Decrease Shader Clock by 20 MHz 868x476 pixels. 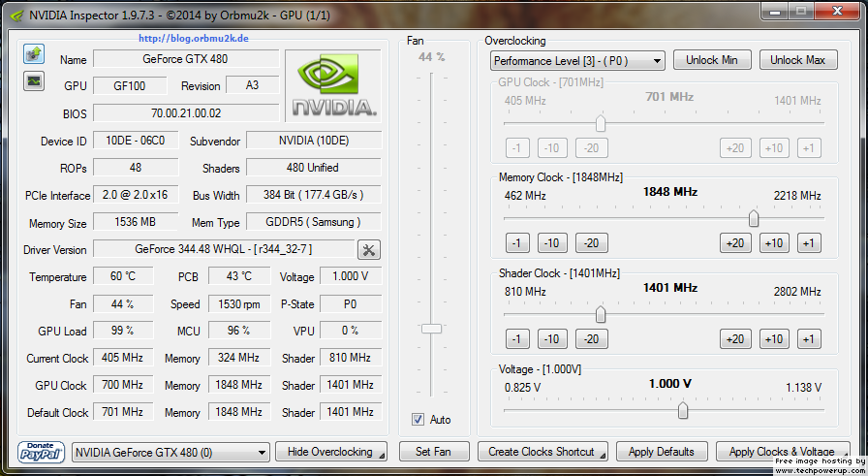click(592, 339)
